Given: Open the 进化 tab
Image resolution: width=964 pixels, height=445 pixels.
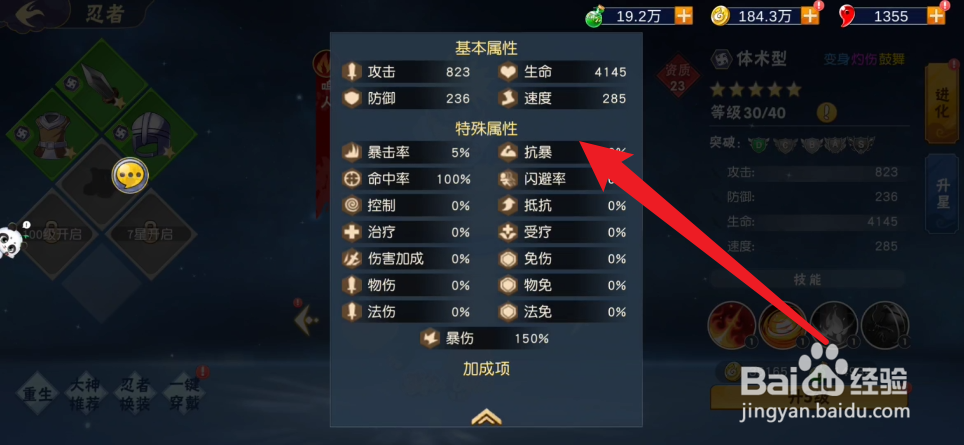Looking at the screenshot, I should (x=942, y=103).
